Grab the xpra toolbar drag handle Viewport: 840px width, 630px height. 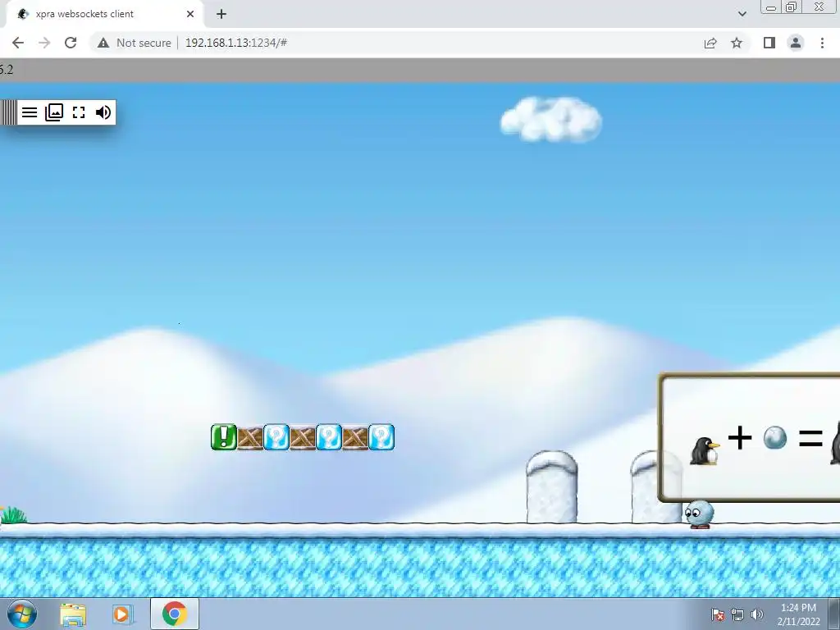click(x=8, y=112)
